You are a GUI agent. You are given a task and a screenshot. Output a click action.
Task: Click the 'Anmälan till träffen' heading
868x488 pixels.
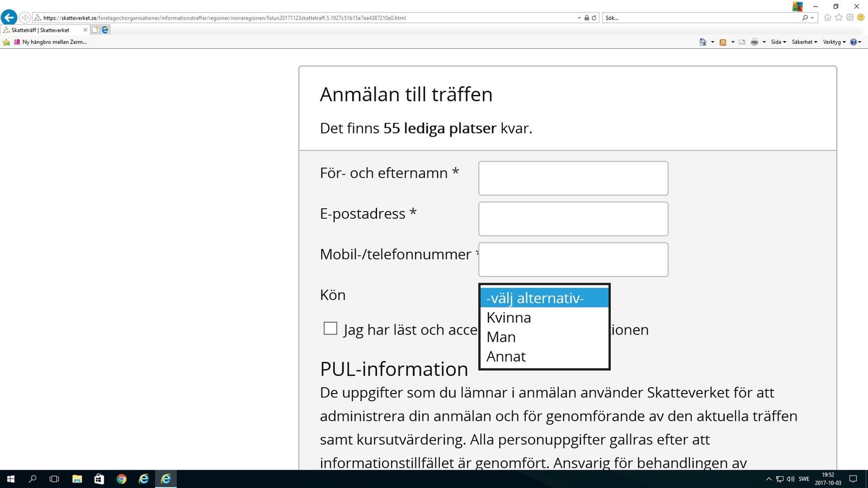[x=406, y=94]
